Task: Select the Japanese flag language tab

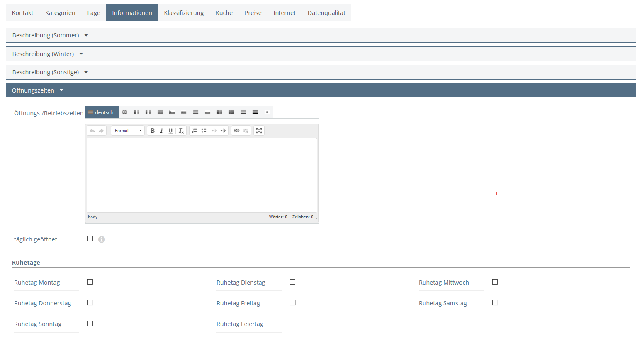Action: [267, 112]
